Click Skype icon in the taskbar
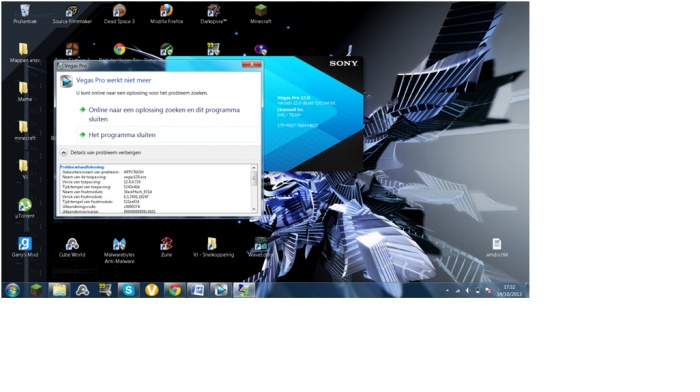This screenshot has height=392, width=700. click(129, 290)
